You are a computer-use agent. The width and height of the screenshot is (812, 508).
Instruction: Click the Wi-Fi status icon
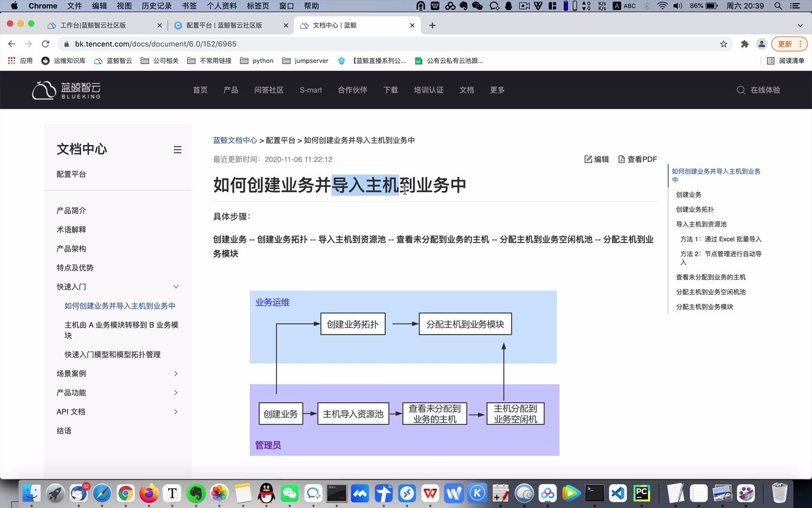662,6
